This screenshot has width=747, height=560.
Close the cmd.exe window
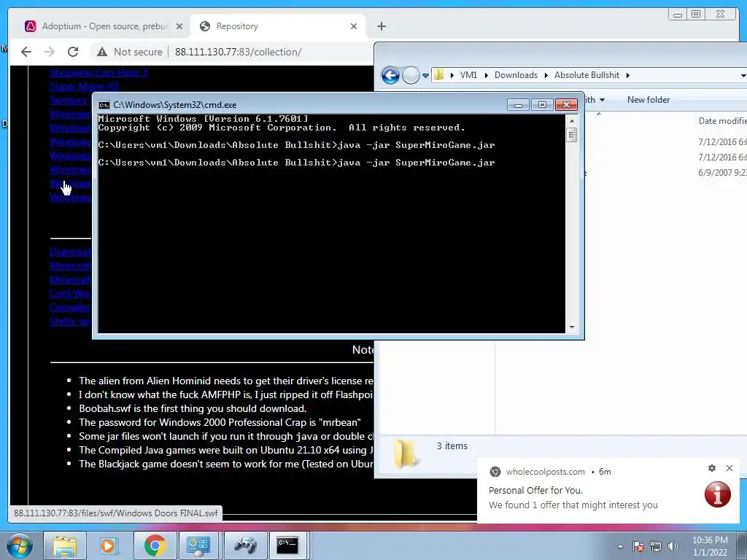pos(566,105)
